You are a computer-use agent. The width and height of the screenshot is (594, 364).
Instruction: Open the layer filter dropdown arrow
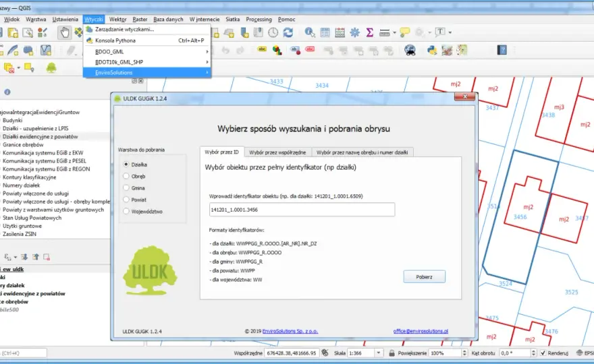[x=15, y=257]
